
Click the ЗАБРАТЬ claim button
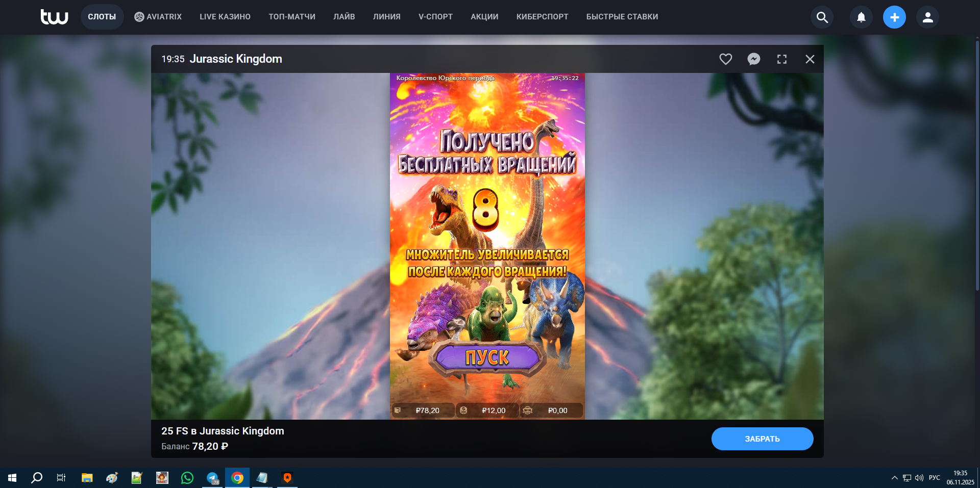(762, 439)
